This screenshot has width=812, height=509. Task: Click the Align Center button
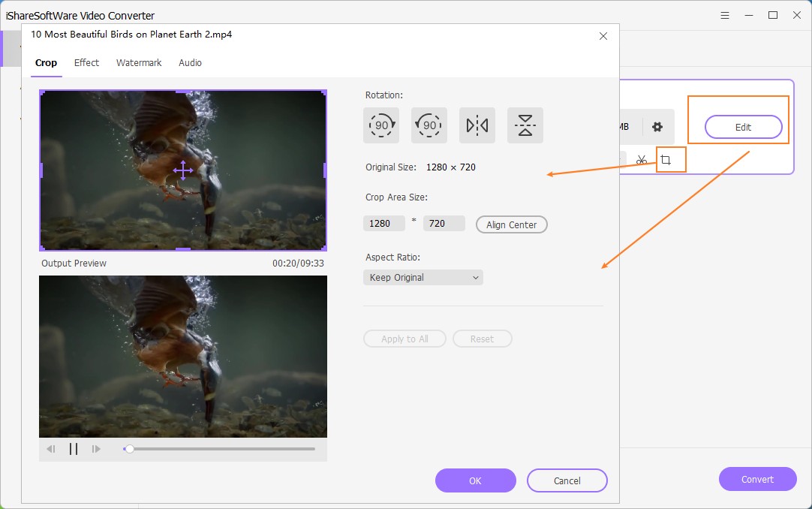coord(512,224)
